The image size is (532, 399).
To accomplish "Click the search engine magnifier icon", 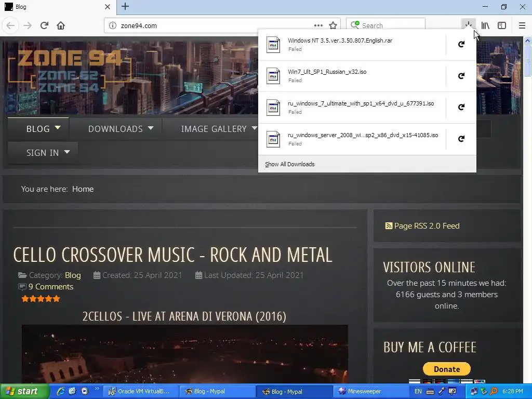I will coord(355,25).
